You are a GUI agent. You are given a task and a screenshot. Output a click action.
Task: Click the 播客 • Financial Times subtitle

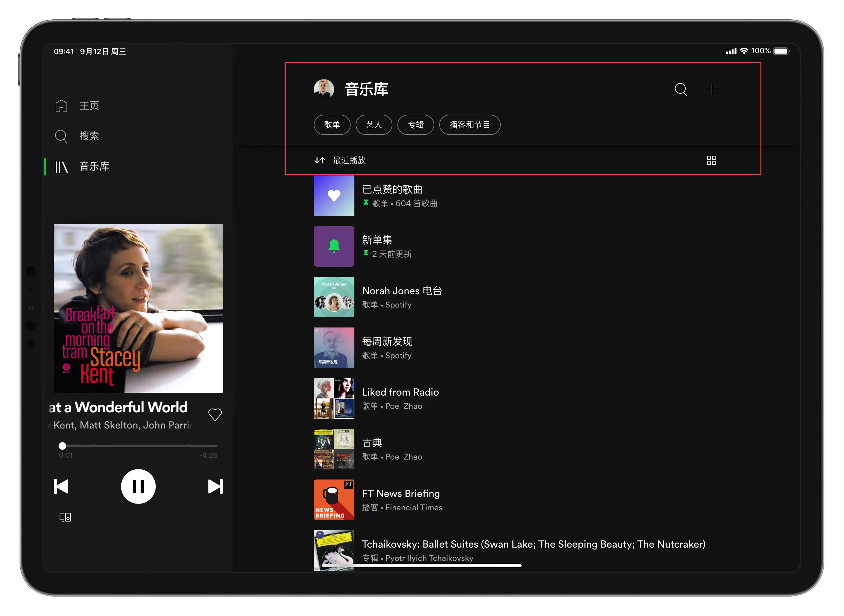[402, 507]
